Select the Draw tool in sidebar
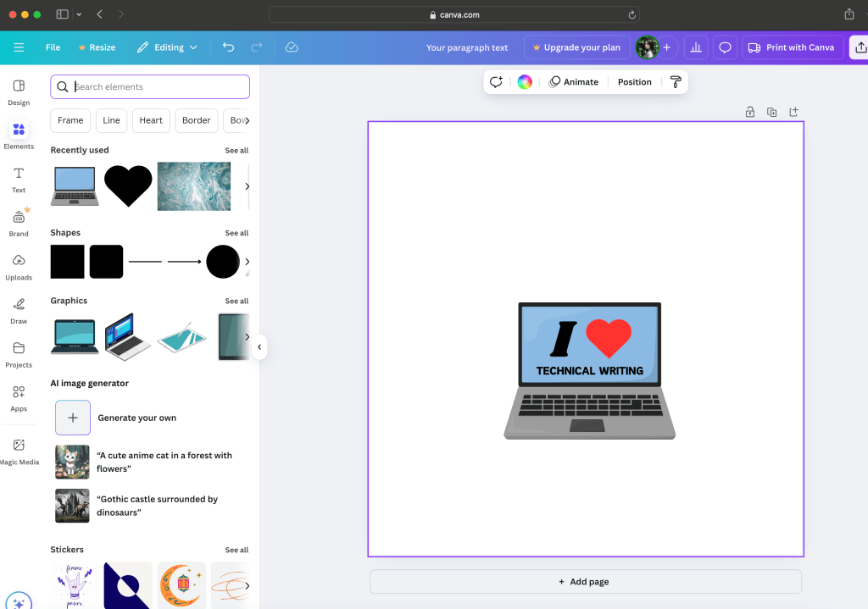 pyautogui.click(x=19, y=309)
